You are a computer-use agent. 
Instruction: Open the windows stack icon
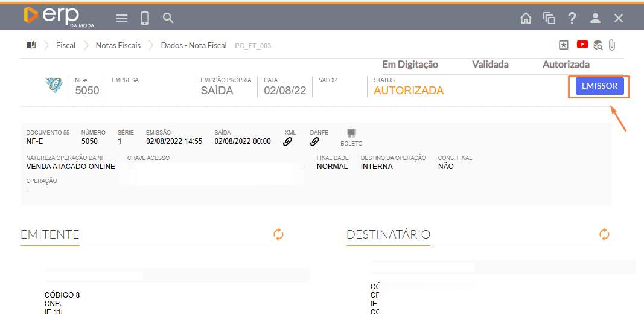coord(549,18)
